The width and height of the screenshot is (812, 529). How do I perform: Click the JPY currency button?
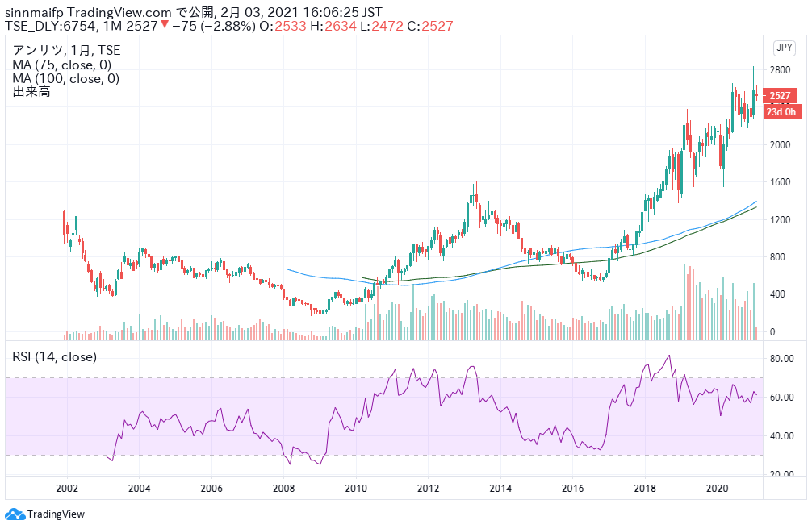[784, 48]
